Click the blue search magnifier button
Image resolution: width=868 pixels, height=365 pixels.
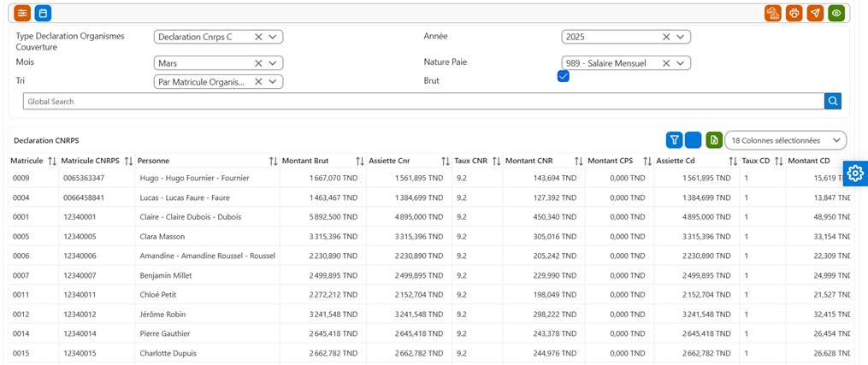833,101
